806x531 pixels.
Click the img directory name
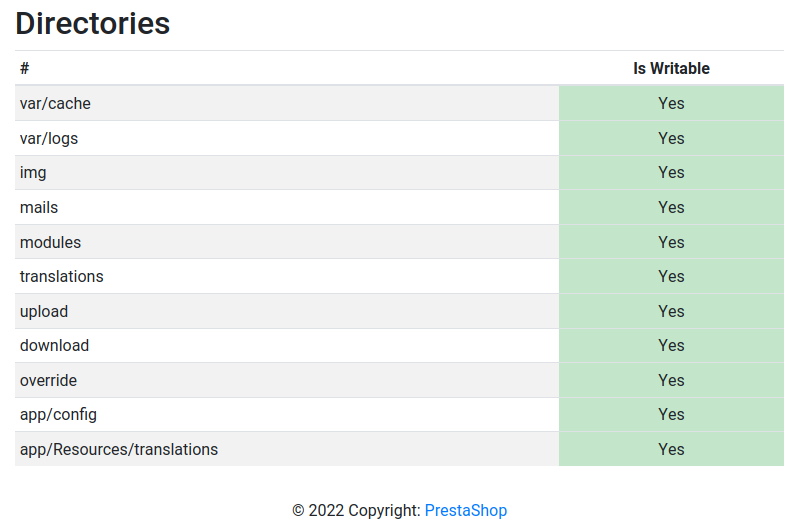click(x=33, y=173)
